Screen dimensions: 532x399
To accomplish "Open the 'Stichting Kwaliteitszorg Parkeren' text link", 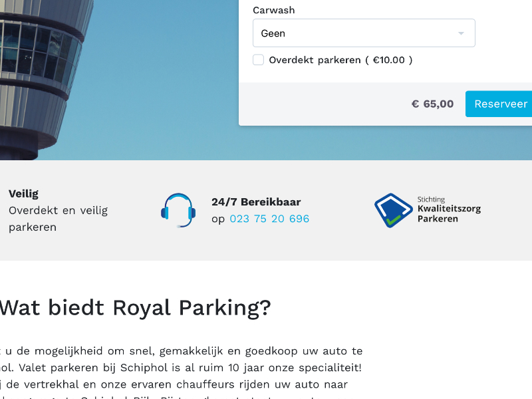I will tap(449, 209).
